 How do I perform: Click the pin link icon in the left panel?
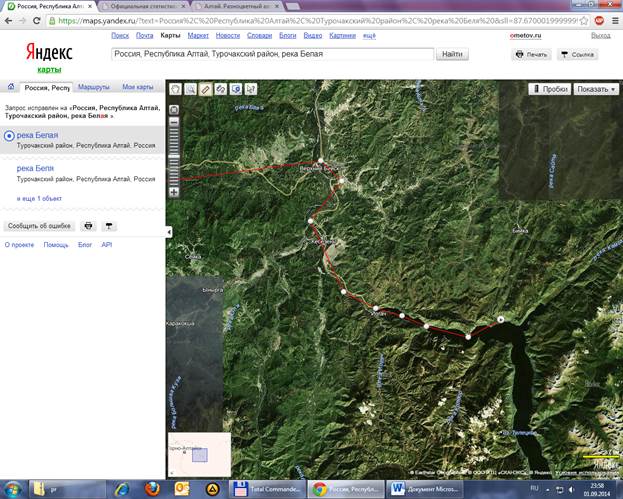tap(109, 226)
